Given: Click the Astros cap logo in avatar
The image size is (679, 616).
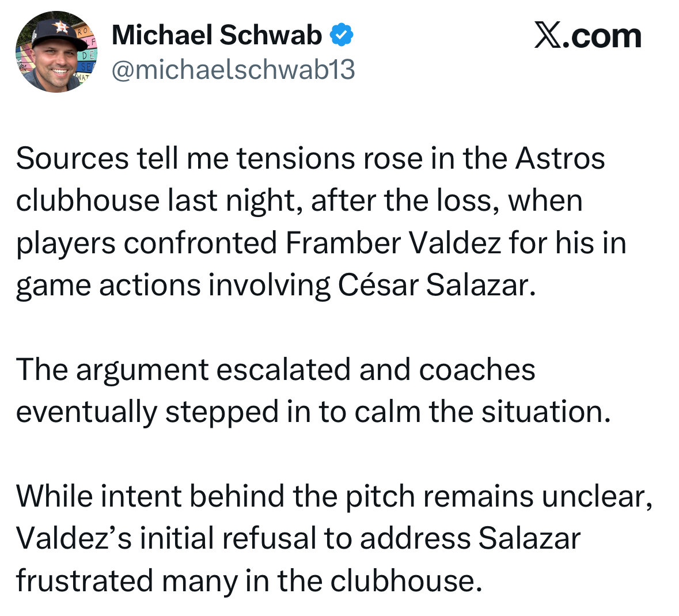Looking at the screenshot, I should click(x=61, y=28).
